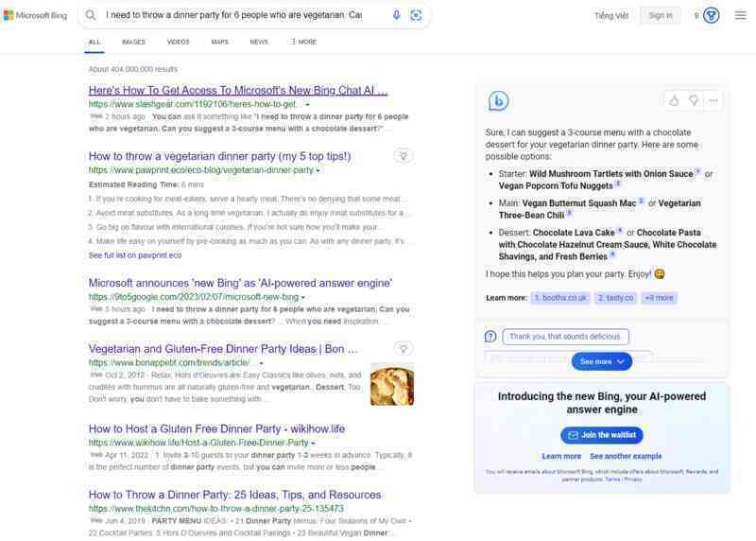The image size is (756, 541).
Task: Click citation after Chocolate Lava Cake
Action: click(x=620, y=230)
